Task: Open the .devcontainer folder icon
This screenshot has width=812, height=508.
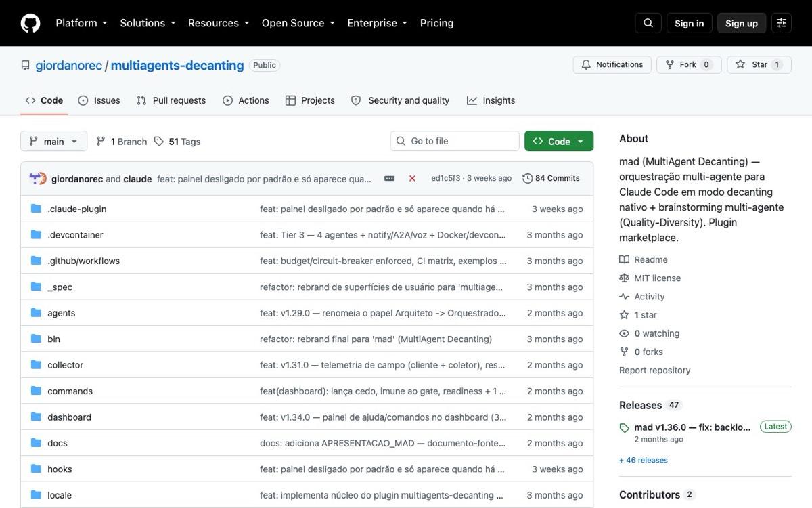Action: pos(36,235)
